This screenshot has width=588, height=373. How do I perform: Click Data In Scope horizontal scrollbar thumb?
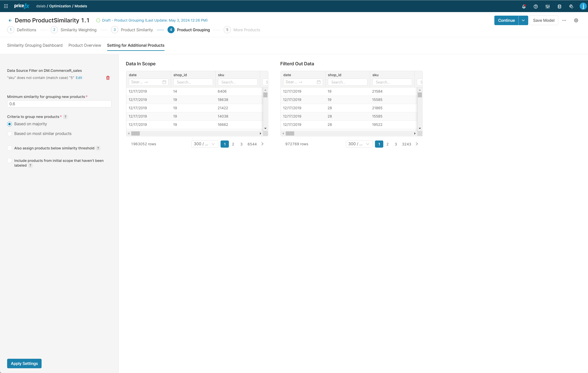136,134
